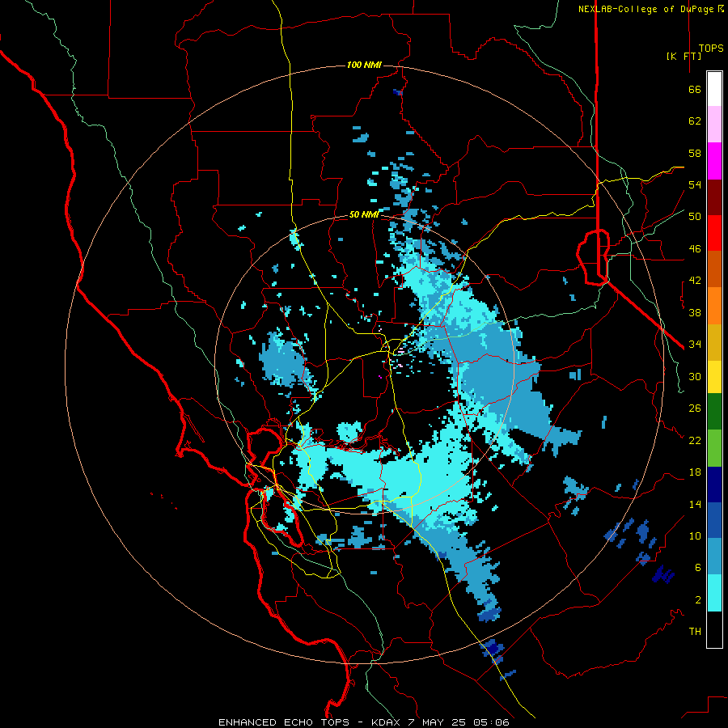Click legend value 50 beside the color bar
Image resolution: width=728 pixels, height=728 pixels.
coord(695,217)
